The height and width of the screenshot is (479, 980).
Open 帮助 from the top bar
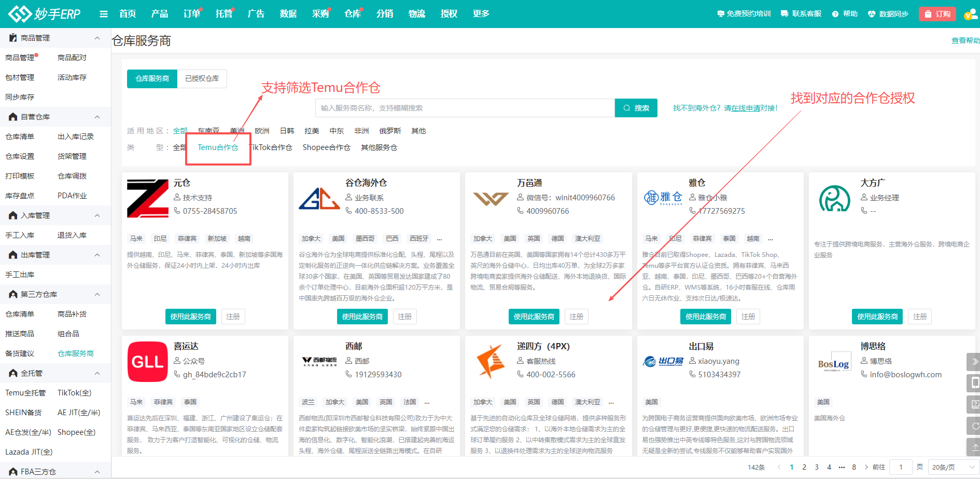point(845,14)
